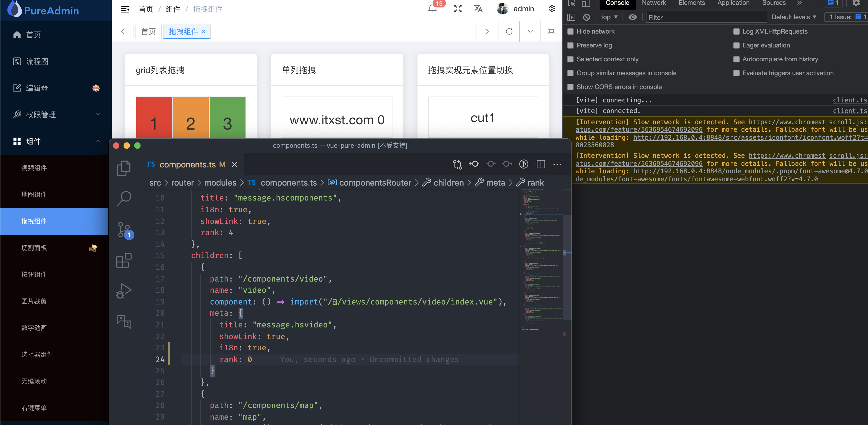Clear the DevTools console
Viewport: 868px width, 425px height.
point(587,17)
